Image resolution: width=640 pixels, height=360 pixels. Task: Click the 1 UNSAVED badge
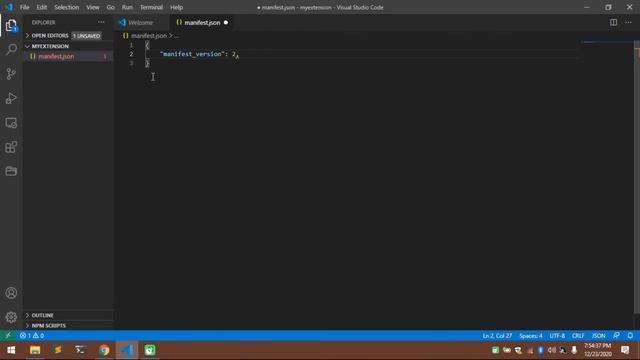[87, 36]
